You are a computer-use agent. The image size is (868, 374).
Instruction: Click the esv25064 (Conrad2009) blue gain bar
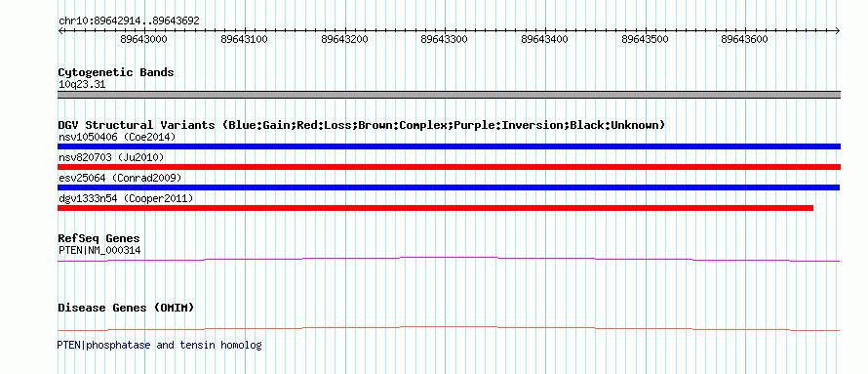(449, 187)
